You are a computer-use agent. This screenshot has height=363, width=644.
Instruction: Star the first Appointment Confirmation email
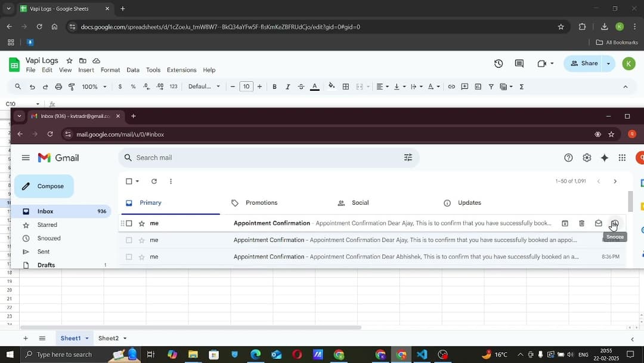142,223
